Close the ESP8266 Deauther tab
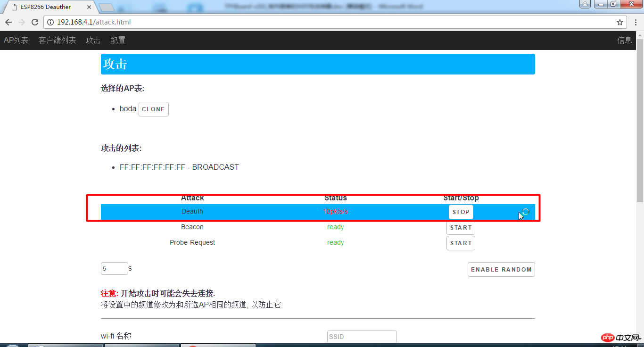The height and width of the screenshot is (347, 644). click(90, 7)
